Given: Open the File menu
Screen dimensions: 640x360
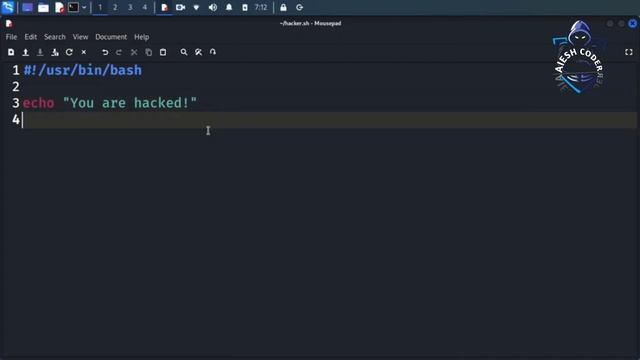Looking at the screenshot, I should [x=11, y=37].
